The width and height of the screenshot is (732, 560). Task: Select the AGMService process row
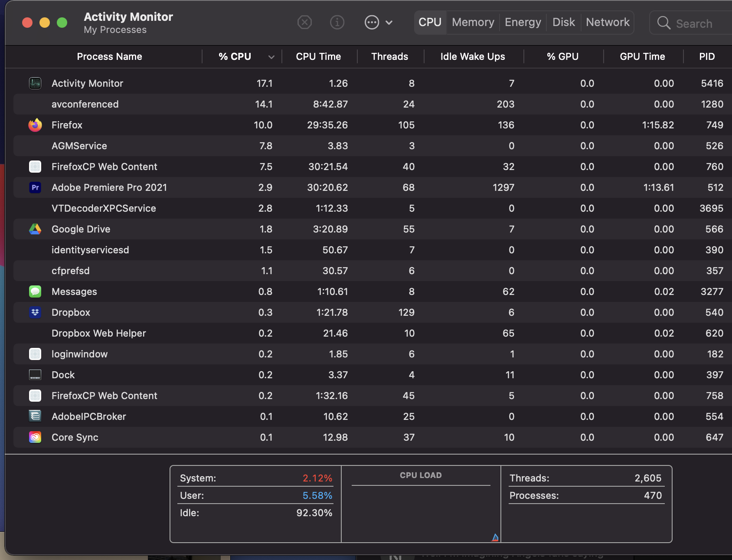coord(373,146)
